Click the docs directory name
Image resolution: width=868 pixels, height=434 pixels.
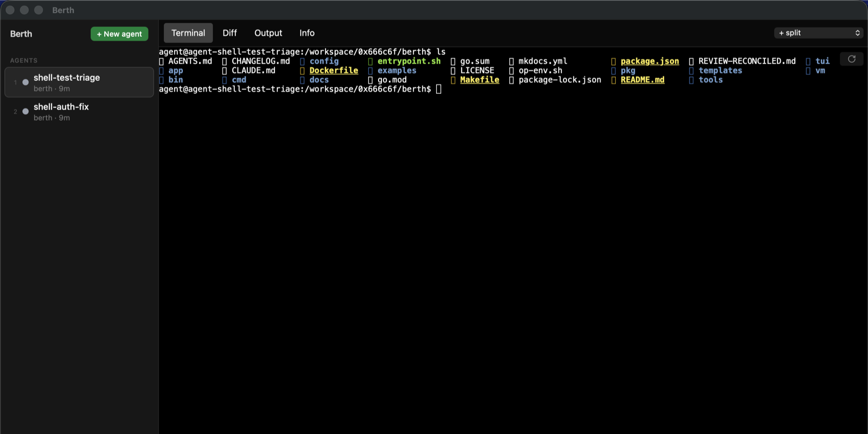click(x=319, y=80)
